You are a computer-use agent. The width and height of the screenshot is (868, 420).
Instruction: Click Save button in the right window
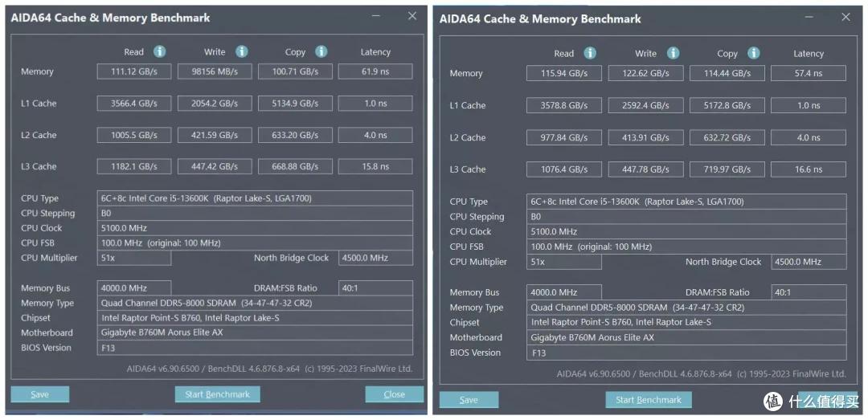[469, 400]
